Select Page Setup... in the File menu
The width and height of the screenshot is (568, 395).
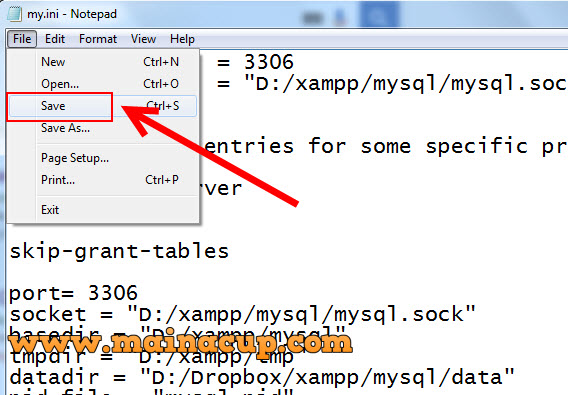pos(103,158)
